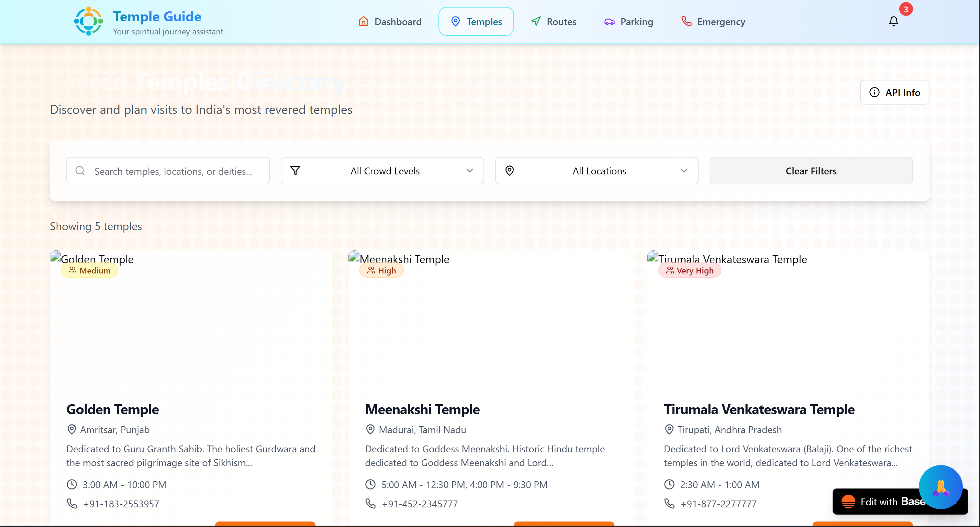Open the All Crowd Levels dropdown
Image resolution: width=980 pixels, height=527 pixels.
point(382,171)
